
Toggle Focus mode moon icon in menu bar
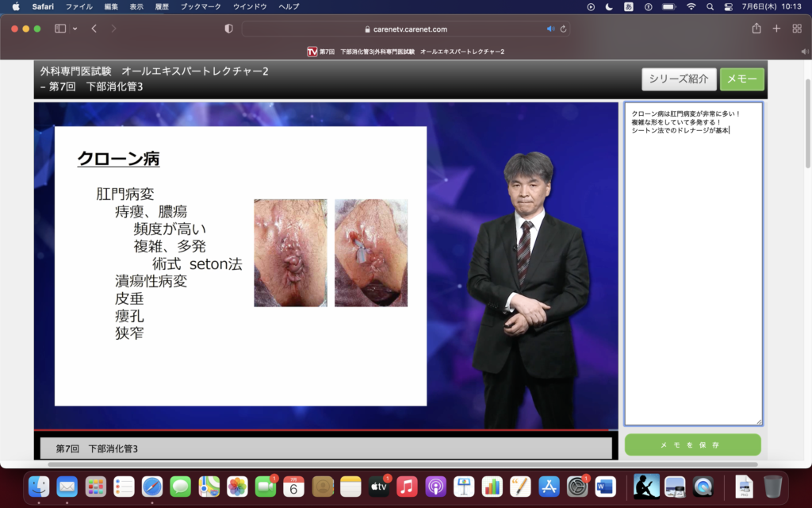click(x=609, y=6)
